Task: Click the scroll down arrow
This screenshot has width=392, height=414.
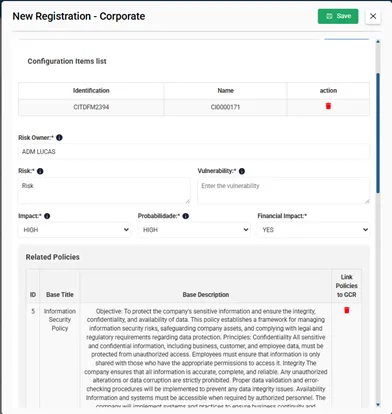Action: point(378,404)
